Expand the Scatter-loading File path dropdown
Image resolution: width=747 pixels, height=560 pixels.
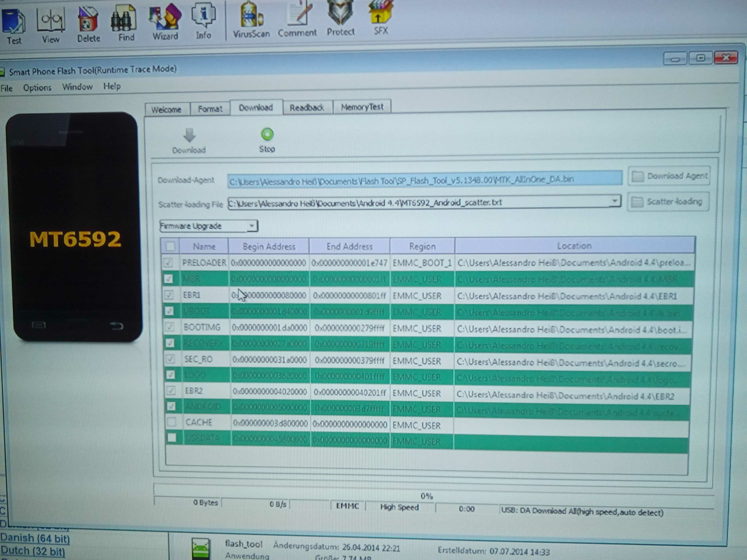pos(614,201)
